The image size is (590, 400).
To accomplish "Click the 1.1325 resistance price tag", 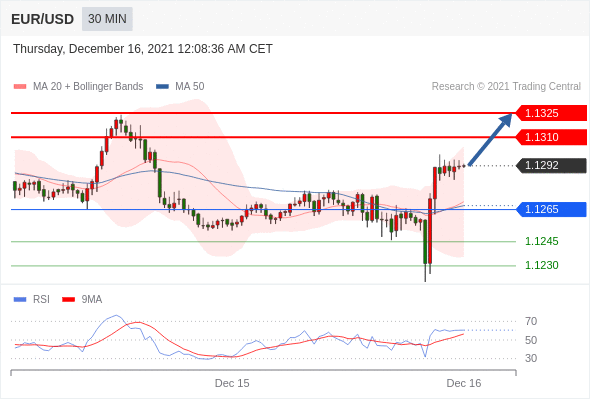I will tap(551, 113).
